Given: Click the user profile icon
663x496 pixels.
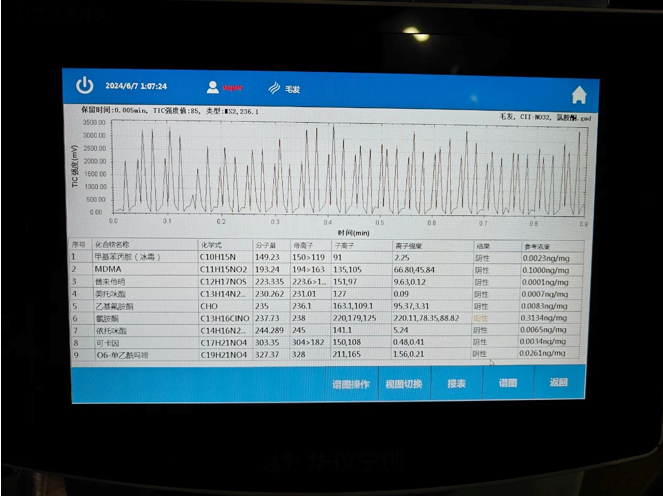Looking at the screenshot, I should coord(212,87).
